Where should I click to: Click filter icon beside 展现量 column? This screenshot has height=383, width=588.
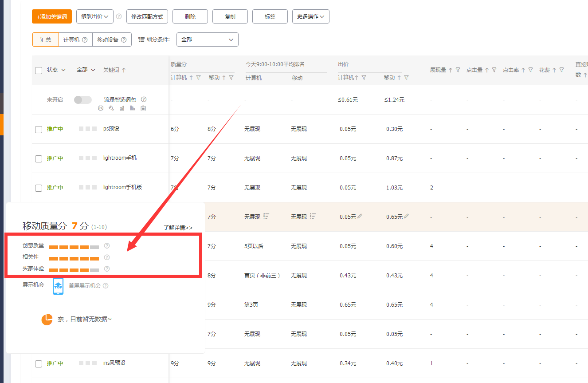[458, 70]
